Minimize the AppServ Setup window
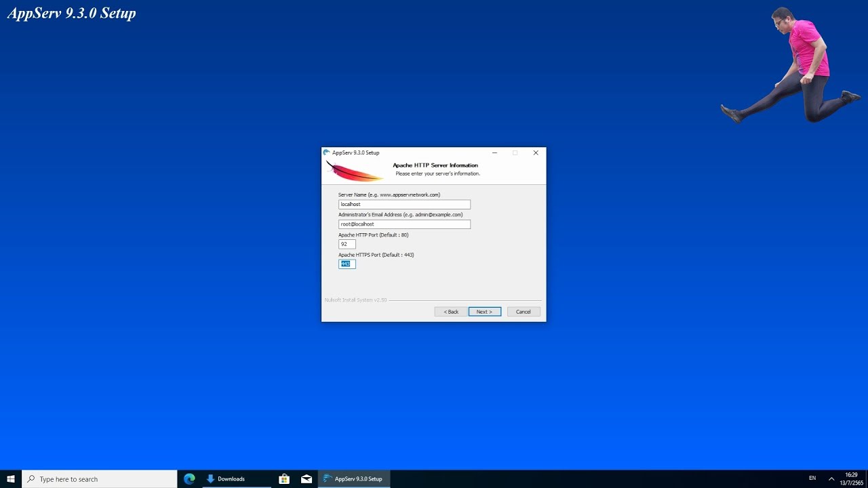Screen dimensions: 868x488 coord(494,152)
